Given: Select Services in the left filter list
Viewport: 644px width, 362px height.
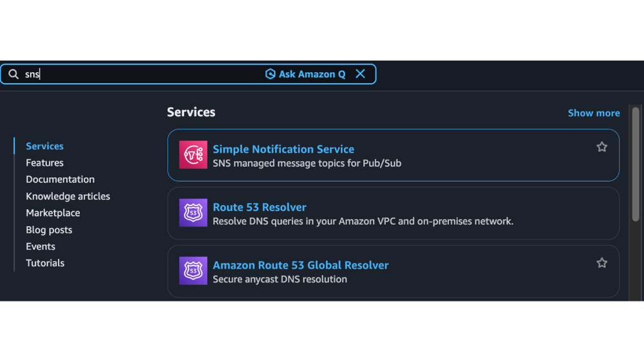Looking at the screenshot, I should tap(44, 146).
